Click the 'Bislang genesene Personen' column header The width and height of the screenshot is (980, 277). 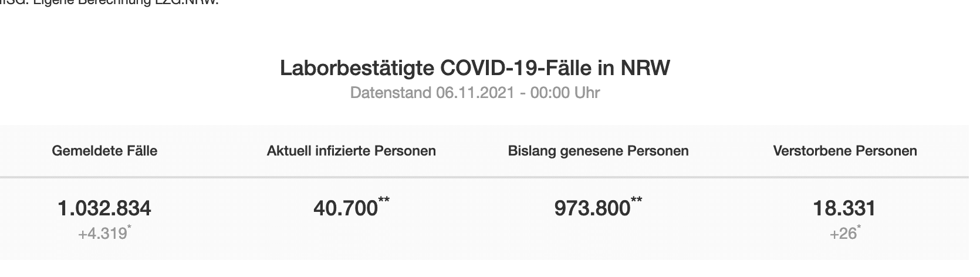(598, 151)
